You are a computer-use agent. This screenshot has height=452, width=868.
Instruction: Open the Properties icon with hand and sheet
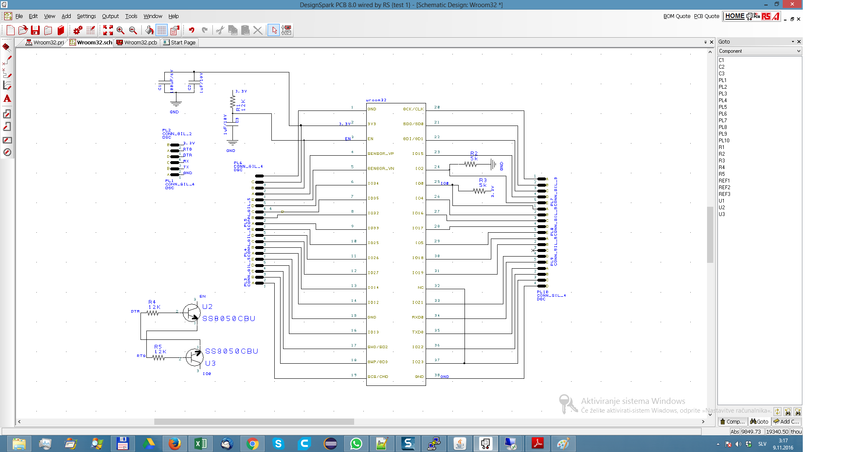[175, 30]
